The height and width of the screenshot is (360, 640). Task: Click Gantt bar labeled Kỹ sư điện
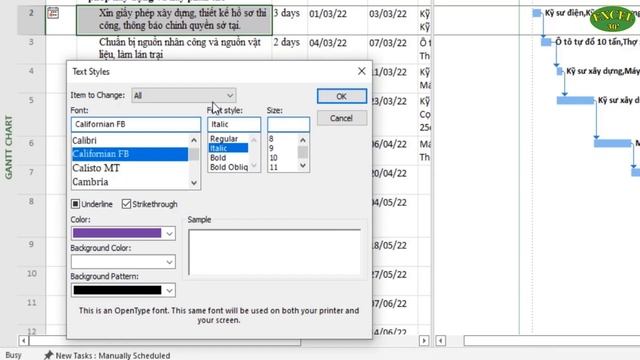tap(537, 13)
